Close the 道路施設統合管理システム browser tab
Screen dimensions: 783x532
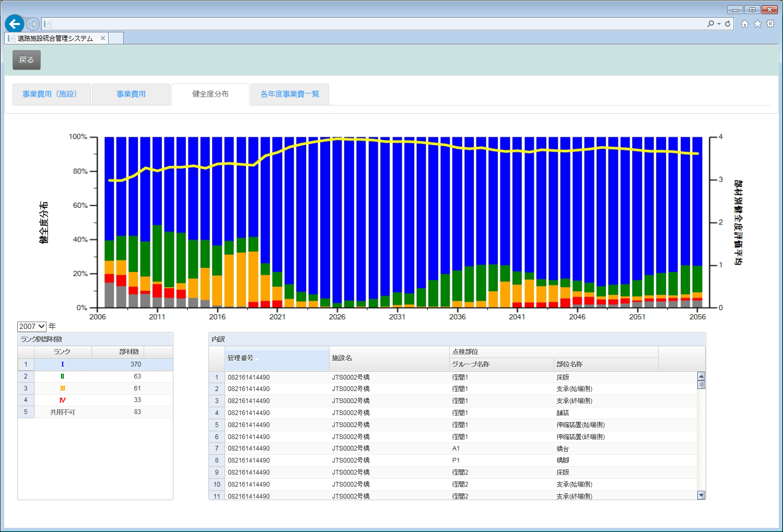[103, 38]
